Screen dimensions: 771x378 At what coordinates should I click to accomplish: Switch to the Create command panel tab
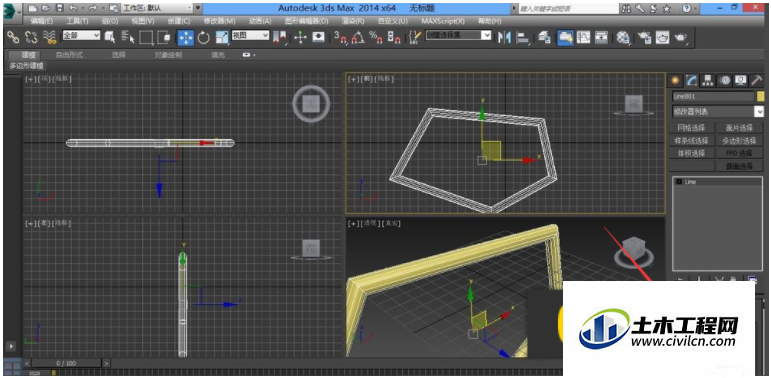[676, 80]
